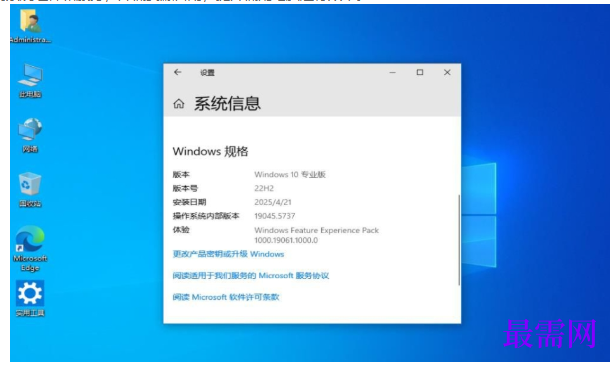The image size is (615, 365).
Task: Minimize the Settings window
Action: (392, 72)
